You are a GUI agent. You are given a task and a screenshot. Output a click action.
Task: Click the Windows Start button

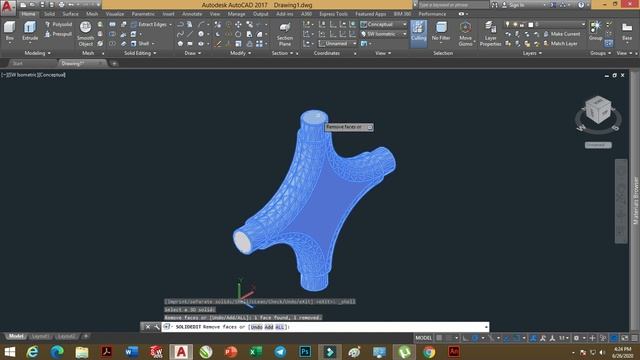pos(9,352)
